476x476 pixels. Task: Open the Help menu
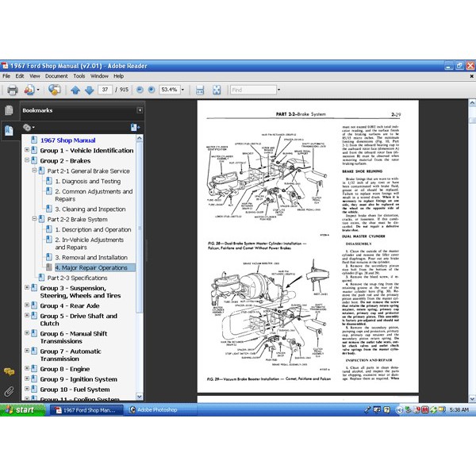[118, 76]
